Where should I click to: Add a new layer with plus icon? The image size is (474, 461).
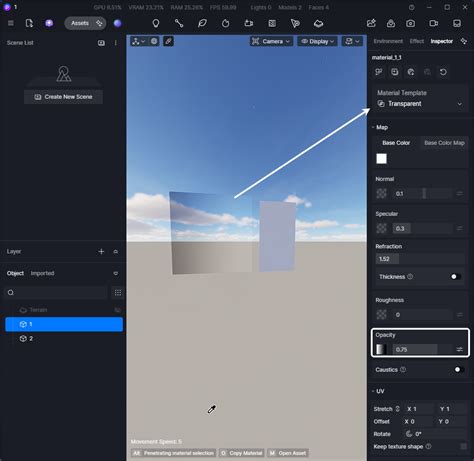tap(101, 252)
